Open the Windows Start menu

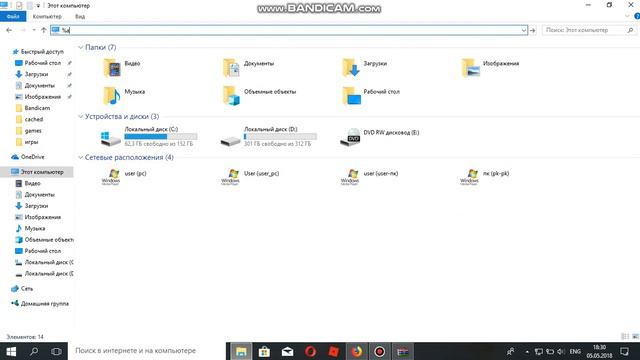[x=11, y=351]
